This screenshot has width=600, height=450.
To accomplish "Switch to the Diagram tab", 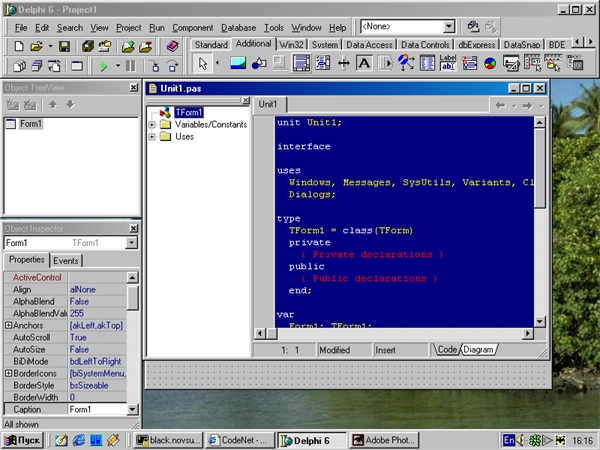I will click(479, 350).
